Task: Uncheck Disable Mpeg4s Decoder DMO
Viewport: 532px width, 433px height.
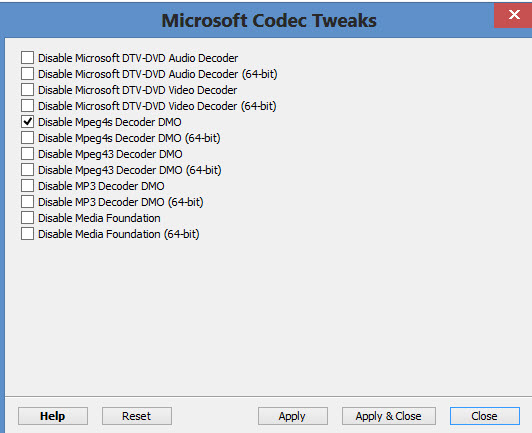Action: coord(27,121)
